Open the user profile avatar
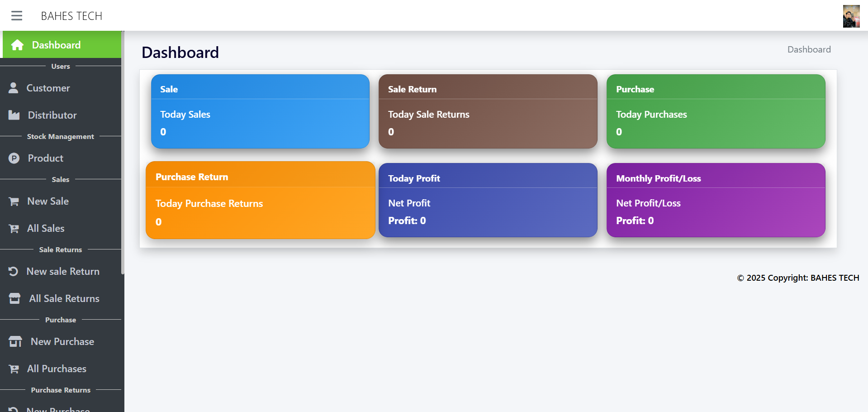This screenshot has height=412, width=868. (851, 16)
